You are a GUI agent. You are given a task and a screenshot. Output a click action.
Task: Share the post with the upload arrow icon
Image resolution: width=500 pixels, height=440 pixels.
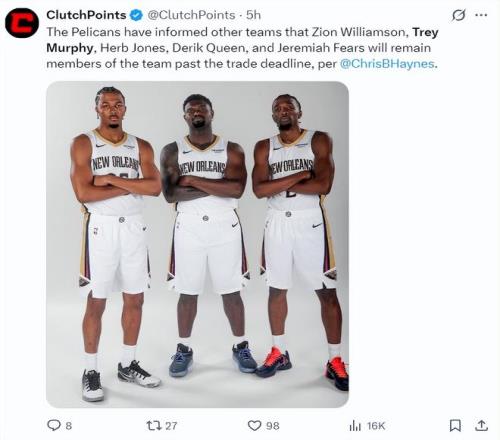(481, 425)
